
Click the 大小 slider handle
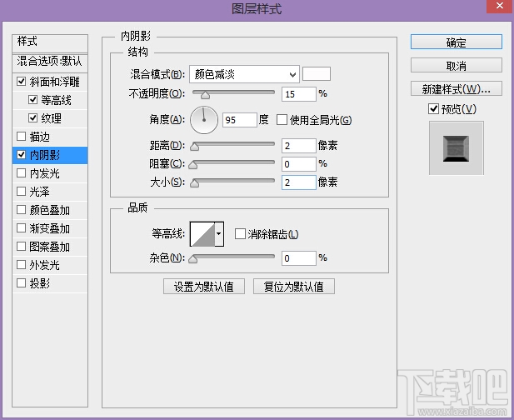click(x=195, y=183)
